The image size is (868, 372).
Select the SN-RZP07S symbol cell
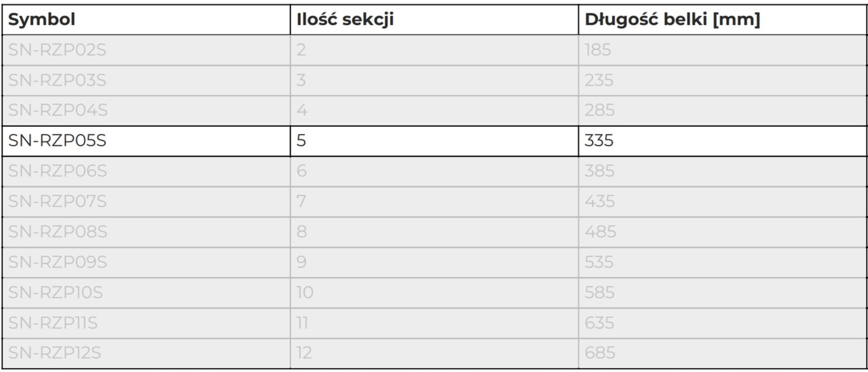tap(57, 201)
